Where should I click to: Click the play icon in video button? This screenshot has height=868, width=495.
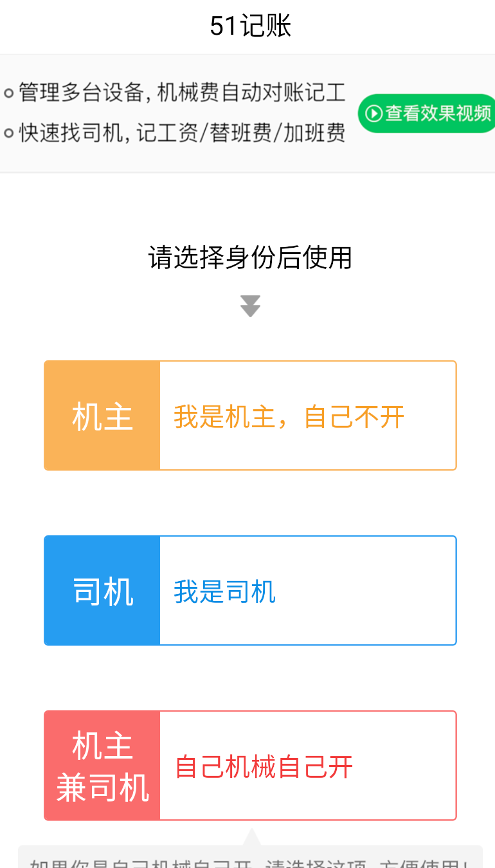(x=373, y=114)
